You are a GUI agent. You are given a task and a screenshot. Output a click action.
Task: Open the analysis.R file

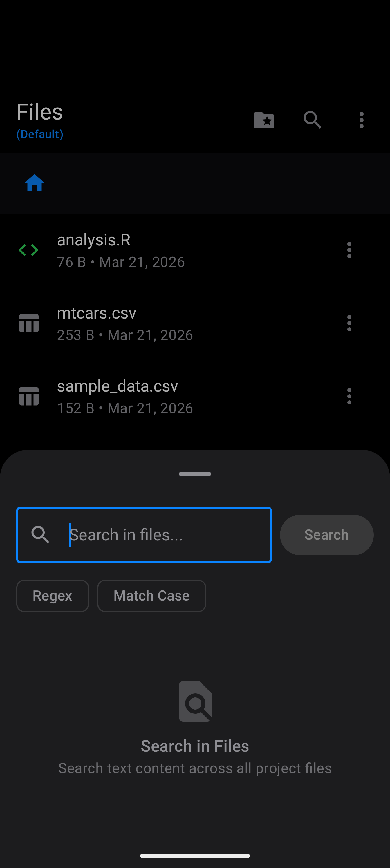[x=120, y=250]
